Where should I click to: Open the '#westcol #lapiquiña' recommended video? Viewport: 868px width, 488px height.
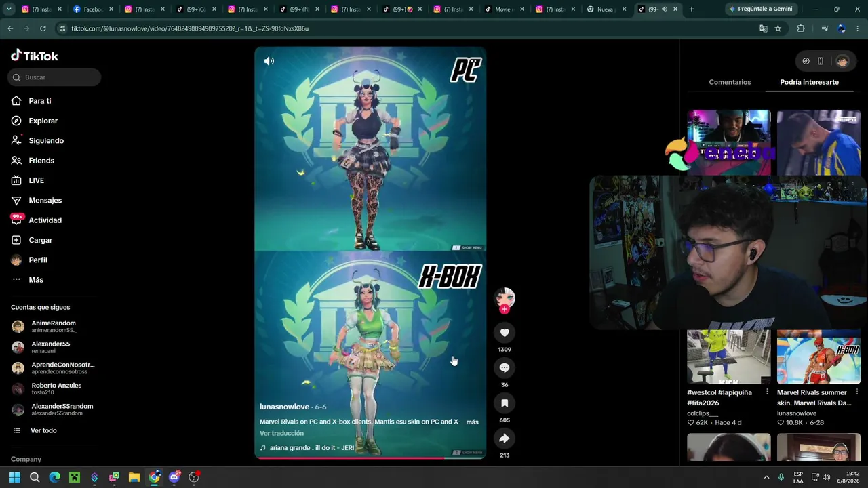tap(729, 357)
